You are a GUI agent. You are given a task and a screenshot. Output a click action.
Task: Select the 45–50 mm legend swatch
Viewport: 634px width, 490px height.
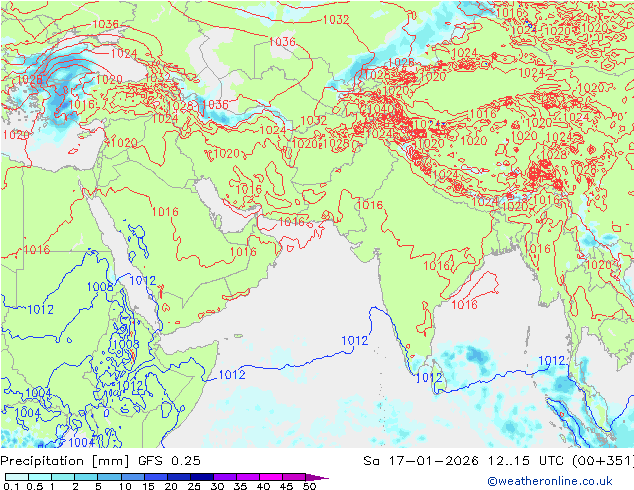point(294,477)
